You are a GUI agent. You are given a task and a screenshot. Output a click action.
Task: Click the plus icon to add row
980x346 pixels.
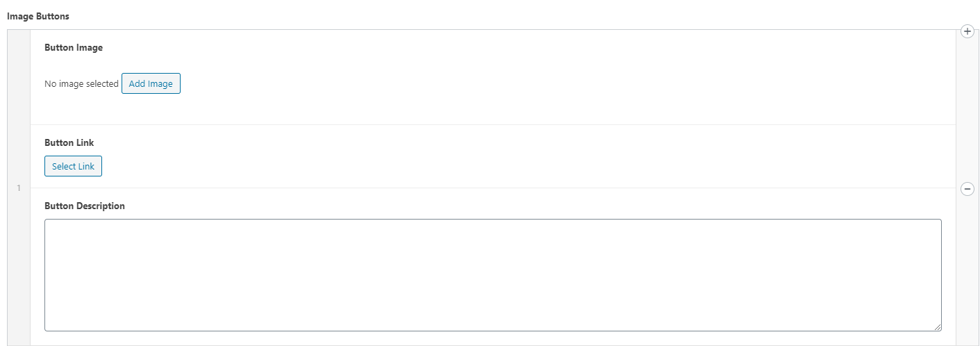tap(967, 31)
